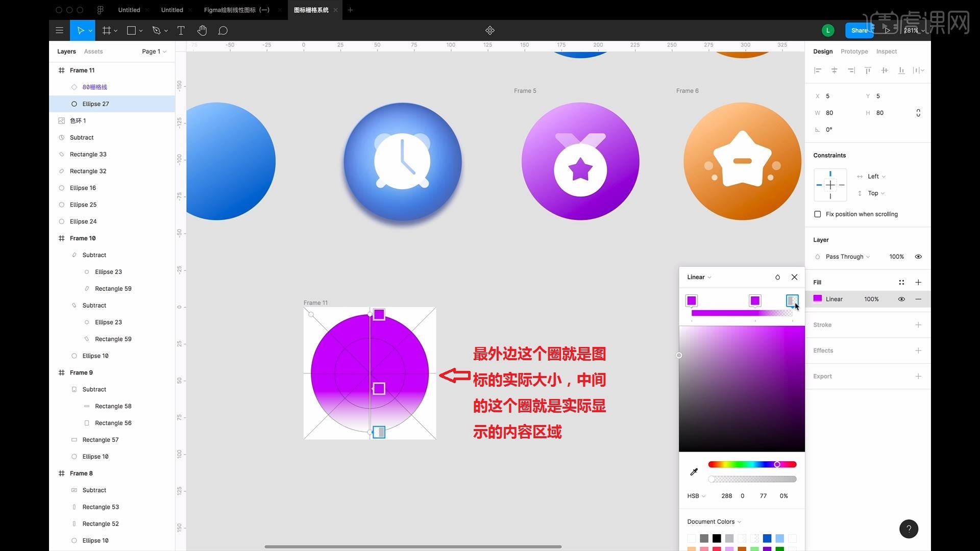
Task: Open the Linear gradient type dropdown
Action: coord(698,277)
